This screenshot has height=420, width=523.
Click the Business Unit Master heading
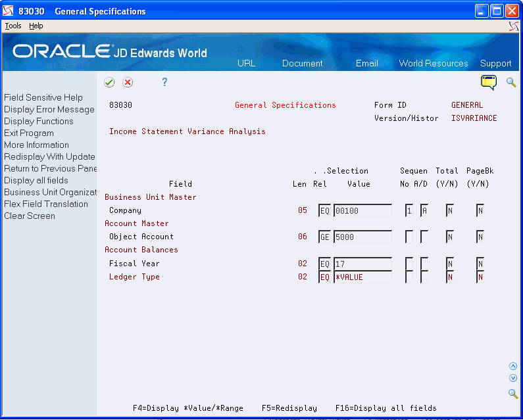point(151,197)
